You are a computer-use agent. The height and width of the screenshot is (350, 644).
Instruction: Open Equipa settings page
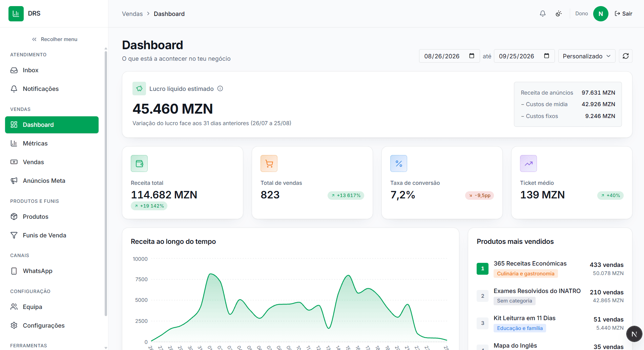coord(52,307)
